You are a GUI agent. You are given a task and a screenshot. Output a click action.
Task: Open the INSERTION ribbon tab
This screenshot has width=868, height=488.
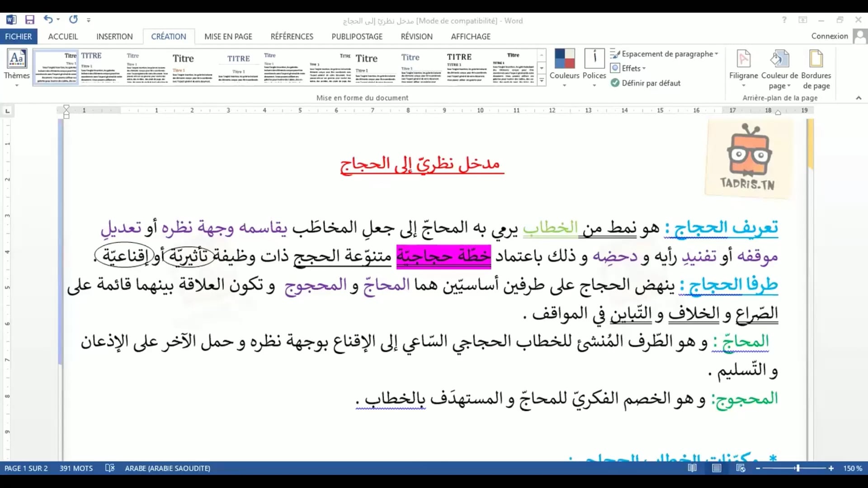coord(114,37)
